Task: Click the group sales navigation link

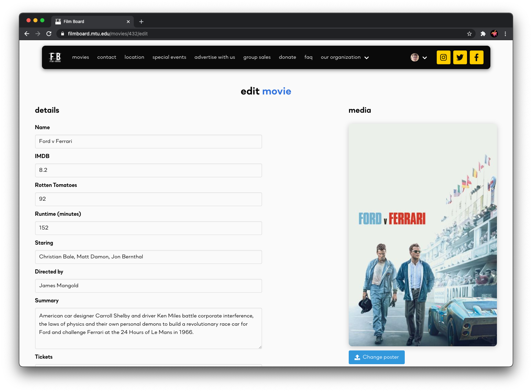Action: [257, 57]
